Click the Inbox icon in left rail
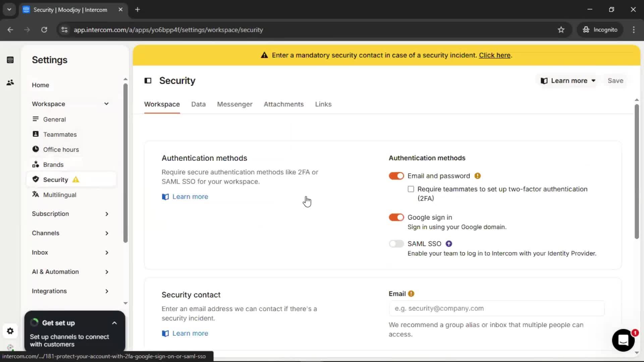Image resolution: width=644 pixels, height=362 pixels. [10, 60]
